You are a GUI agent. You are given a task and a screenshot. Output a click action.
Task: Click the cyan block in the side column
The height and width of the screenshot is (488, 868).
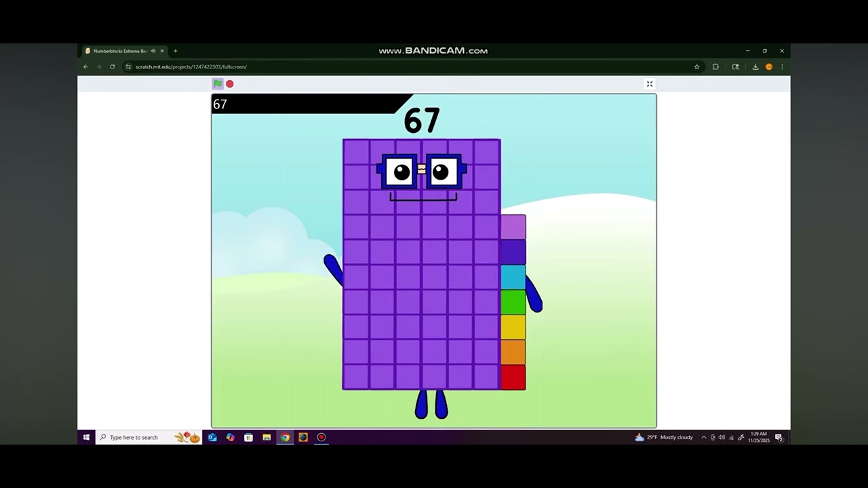click(x=513, y=277)
